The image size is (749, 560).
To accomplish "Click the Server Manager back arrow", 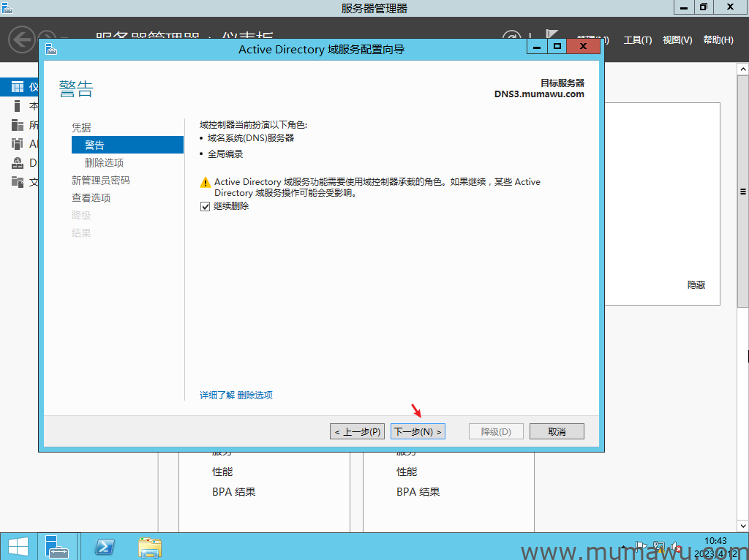I will pos(22,39).
